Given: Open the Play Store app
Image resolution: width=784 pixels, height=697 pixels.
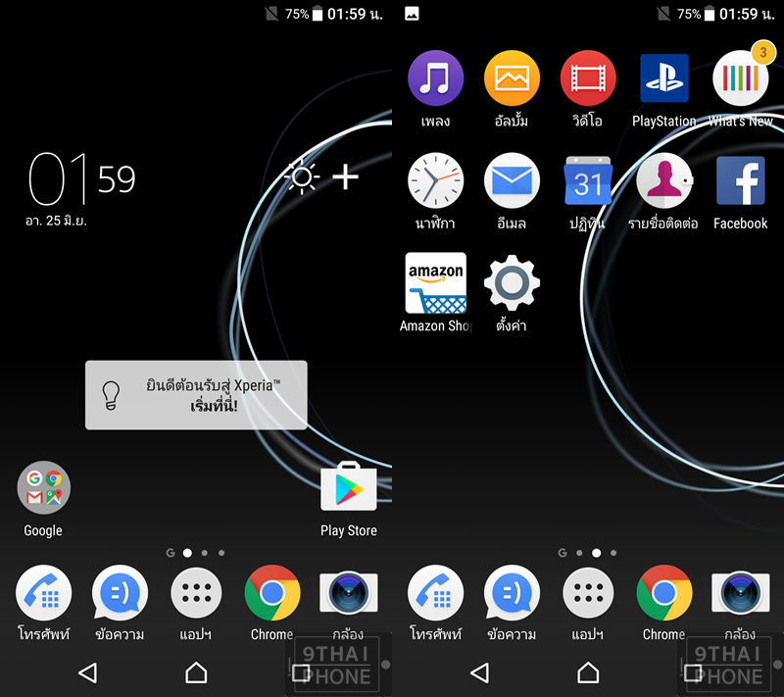Looking at the screenshot, I should pos(349,486).
